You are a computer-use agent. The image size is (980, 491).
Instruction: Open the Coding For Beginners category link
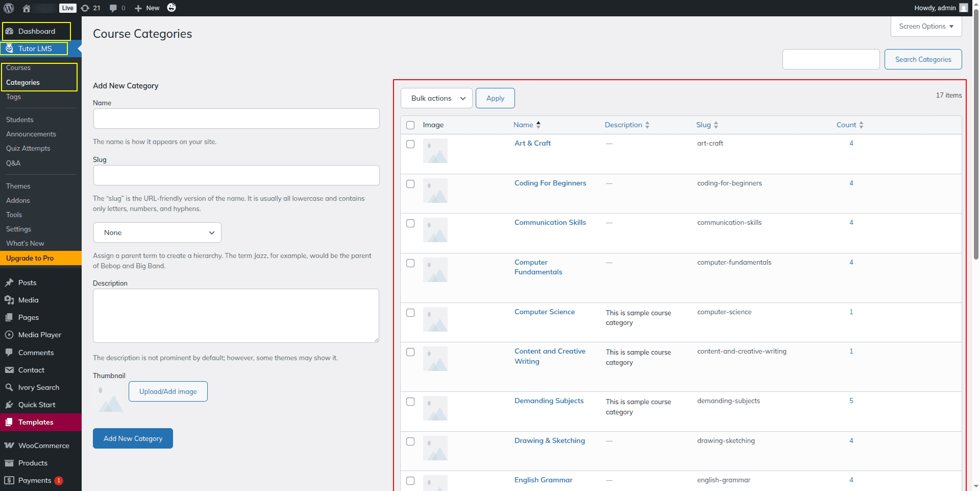550,183
